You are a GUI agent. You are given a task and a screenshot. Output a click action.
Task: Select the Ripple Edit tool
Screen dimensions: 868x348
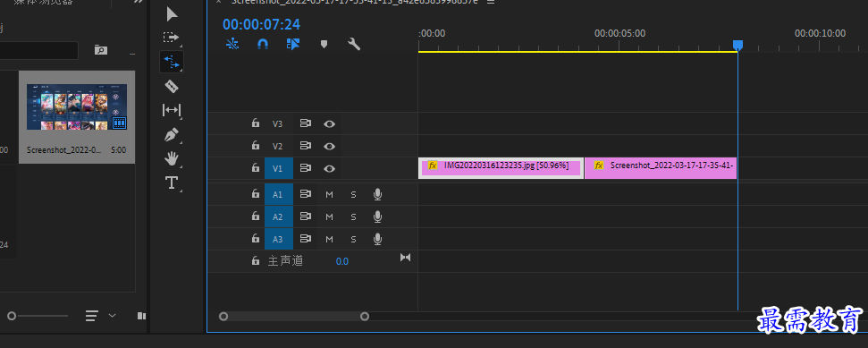[172, 62]
